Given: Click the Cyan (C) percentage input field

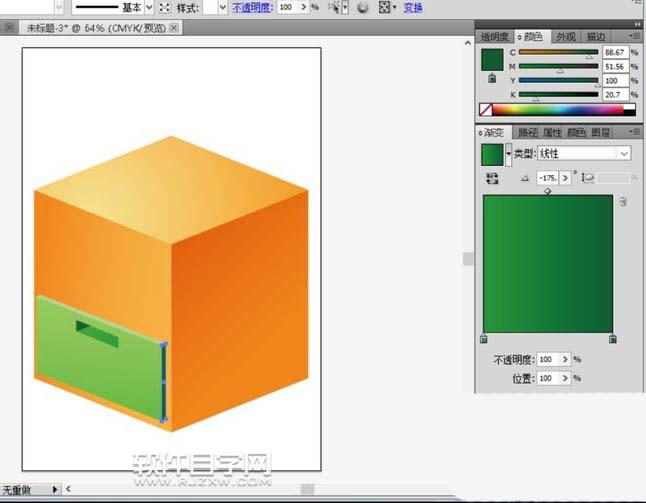Looking at the screenshot, I should pos(615,51).
